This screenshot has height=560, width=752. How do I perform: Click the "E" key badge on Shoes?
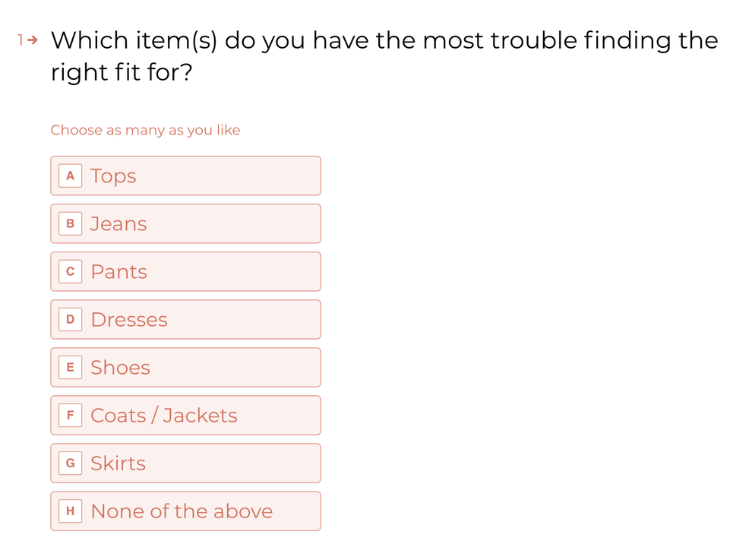click(70, 367)
